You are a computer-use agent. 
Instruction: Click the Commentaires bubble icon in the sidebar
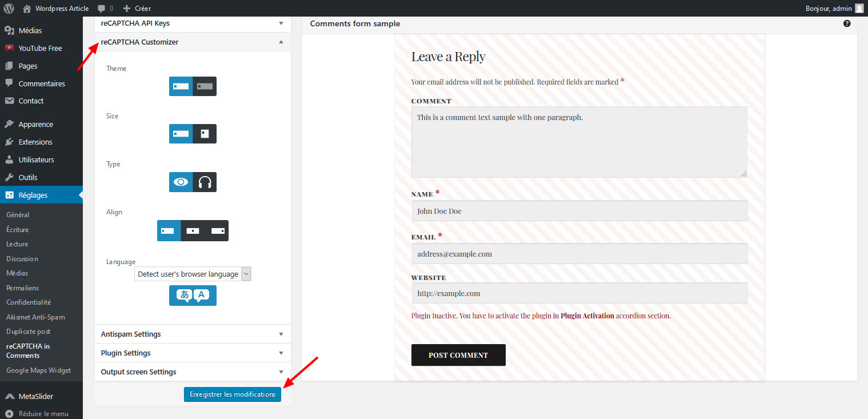coord(9,83)
